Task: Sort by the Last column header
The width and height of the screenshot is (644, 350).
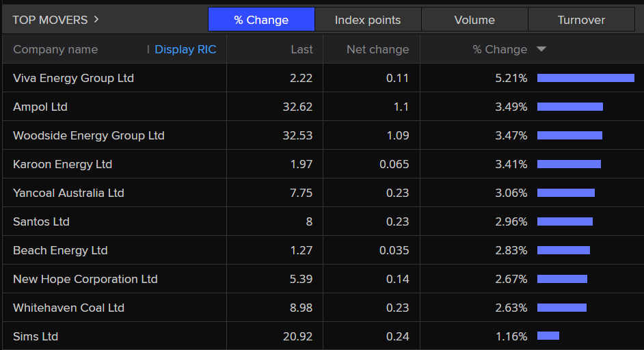Action: tap(301, 49)
